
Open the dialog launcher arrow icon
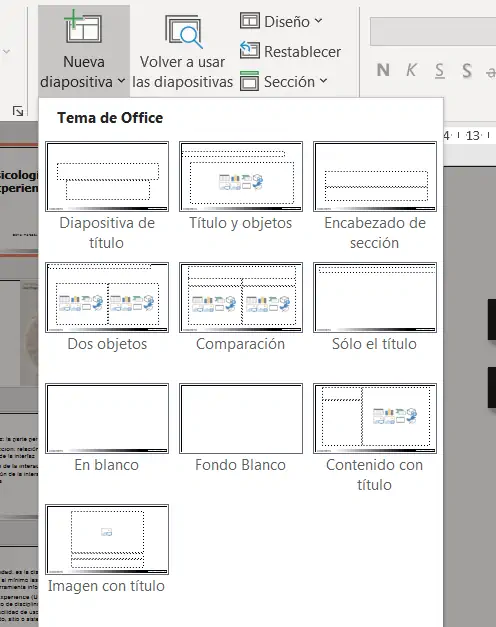coord(18,111)
